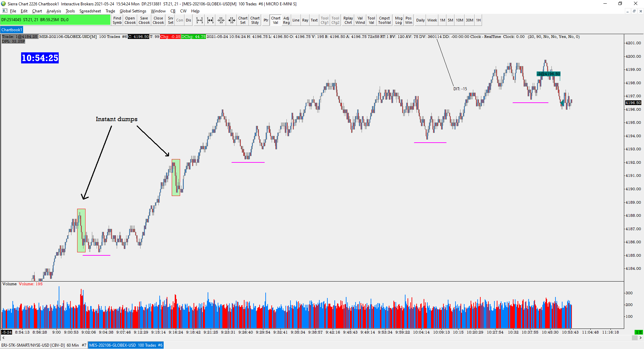Image resolution: width=644 pixels, height=349 pixels.
Task: Click Find Symb toolbar button
Action: click(x=117, y=20)
